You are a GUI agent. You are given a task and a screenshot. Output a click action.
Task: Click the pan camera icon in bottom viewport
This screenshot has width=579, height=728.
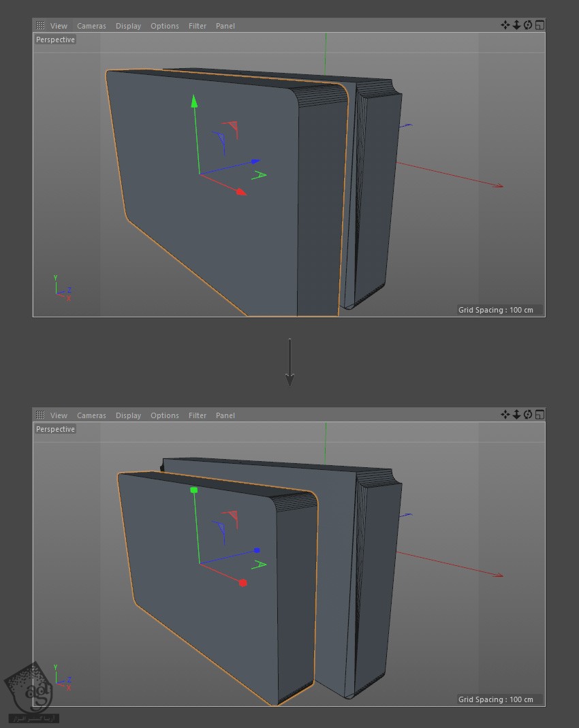coord(505,415)
